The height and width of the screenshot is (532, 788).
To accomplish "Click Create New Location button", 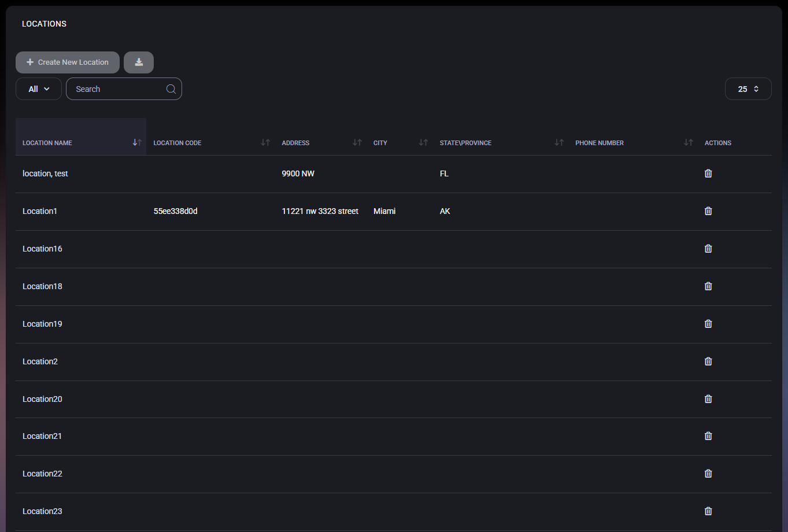I will click(68, 62).
